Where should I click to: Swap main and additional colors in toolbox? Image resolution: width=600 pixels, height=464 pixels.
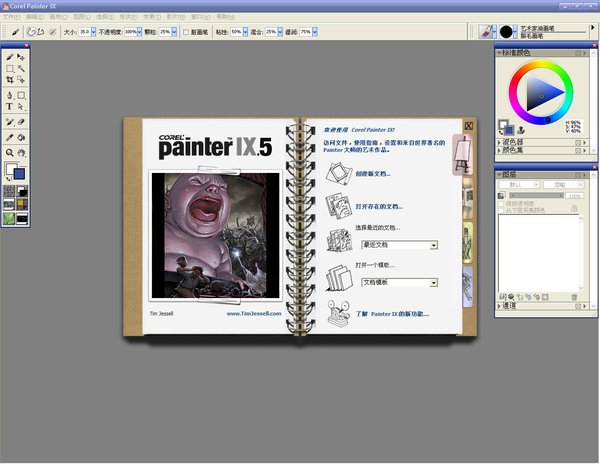click(x=8, y=179)
